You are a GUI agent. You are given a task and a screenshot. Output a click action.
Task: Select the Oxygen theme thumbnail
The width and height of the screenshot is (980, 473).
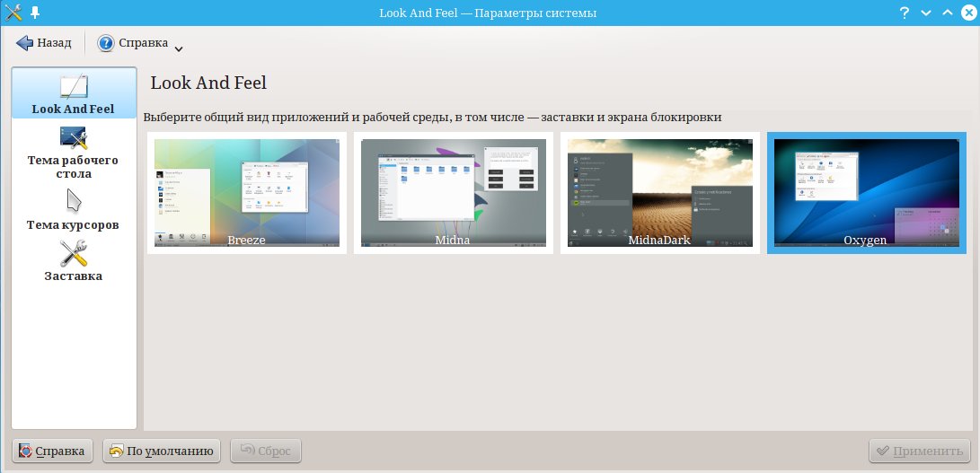866,193
